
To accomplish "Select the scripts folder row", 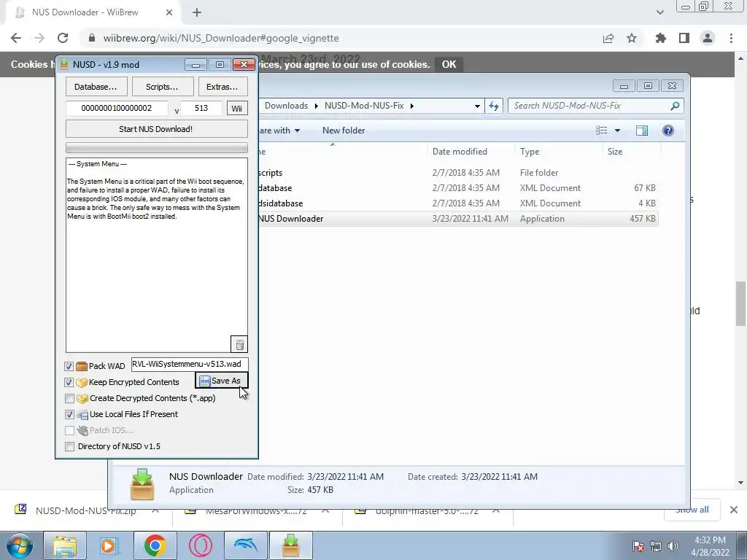I will [x=457, y=173].
